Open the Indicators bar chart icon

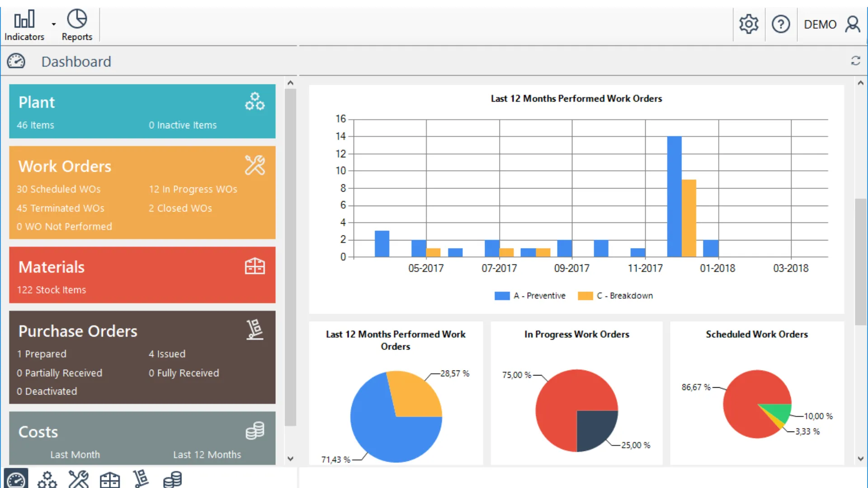pos(24,19)
